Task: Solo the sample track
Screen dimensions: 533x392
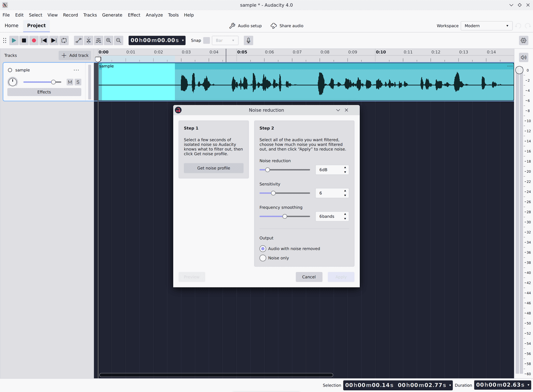Action: (78, 82)
